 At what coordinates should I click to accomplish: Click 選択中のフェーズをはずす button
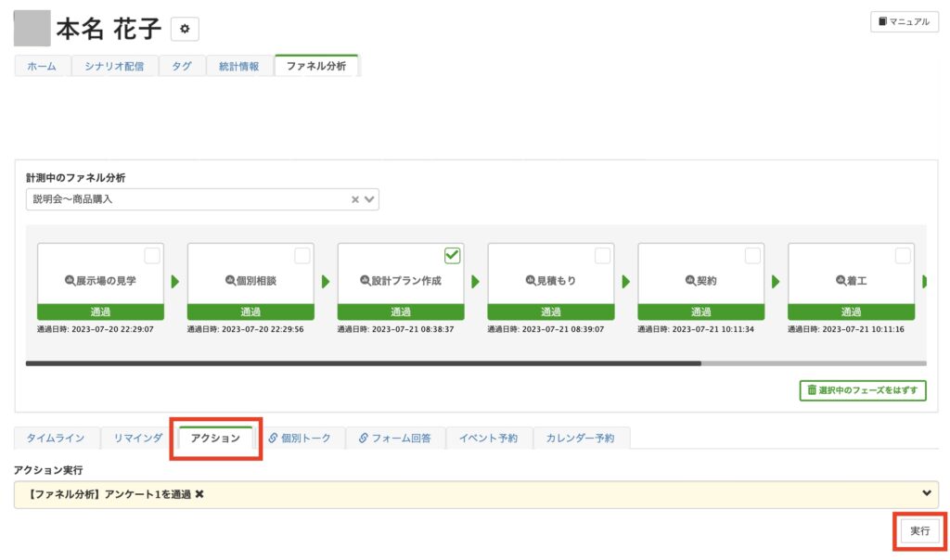pos(862,390)
